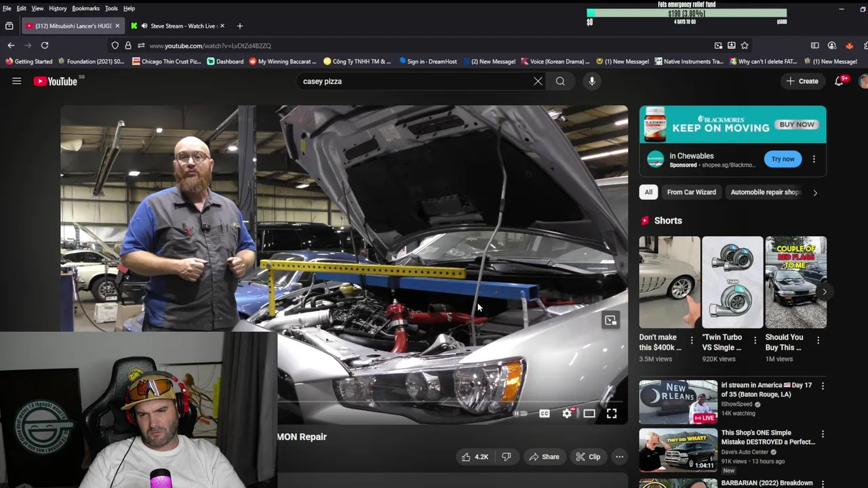Open menu for irl stream in America video
868x488 pixels.
tap(823, 386)
